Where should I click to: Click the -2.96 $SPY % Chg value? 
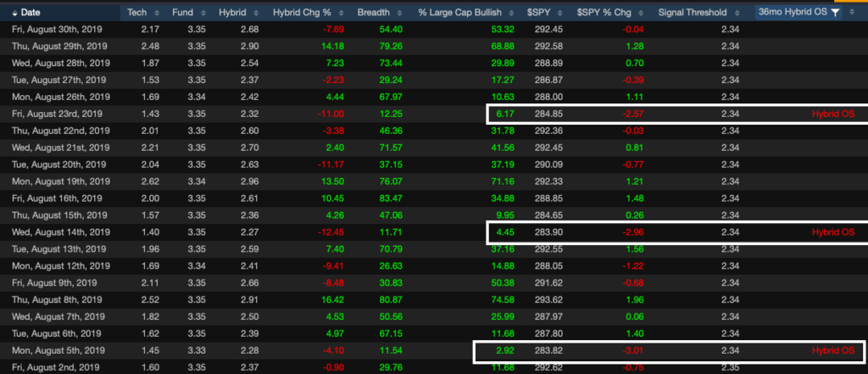coord(634,232)
